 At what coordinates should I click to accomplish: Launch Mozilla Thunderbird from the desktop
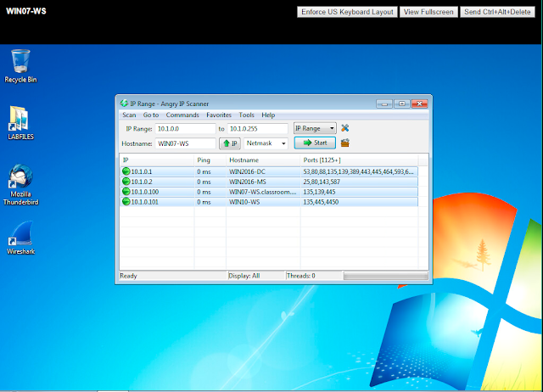point(20,185)
